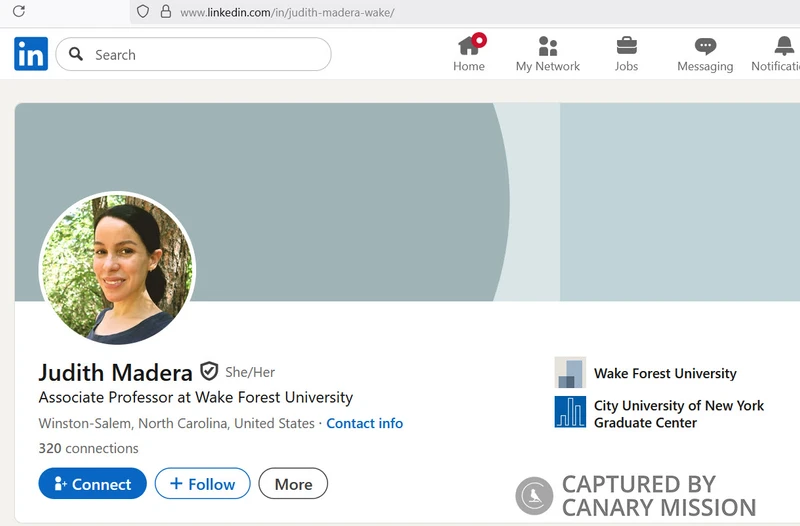Click the LinkedIn logo icon
Viewport: 800px width, 526px height.
31,54
